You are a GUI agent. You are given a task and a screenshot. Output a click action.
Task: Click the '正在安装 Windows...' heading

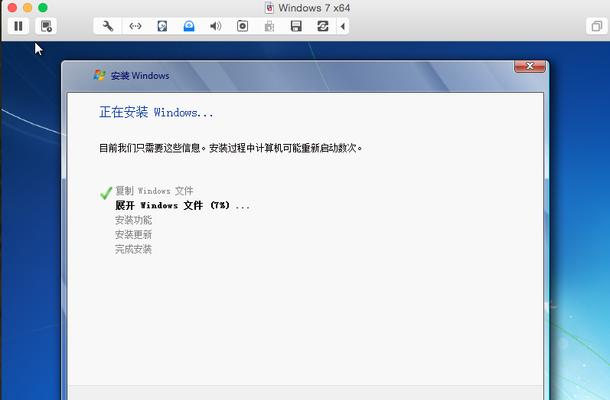tap(156, 112)
